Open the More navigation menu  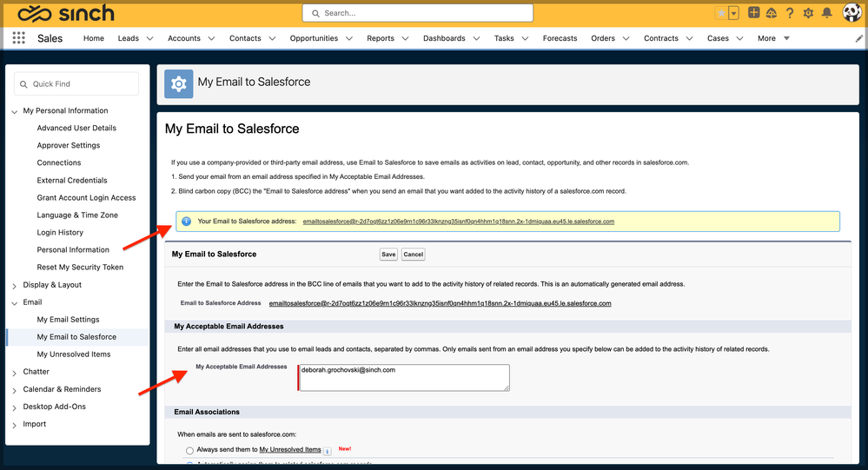pyautogui.click(x=773, y=38)
